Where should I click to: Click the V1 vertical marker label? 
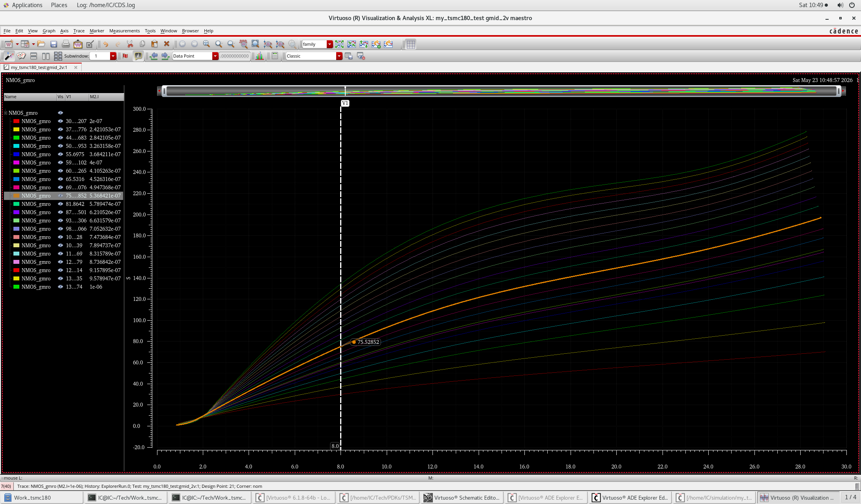(x=345, y=103)
